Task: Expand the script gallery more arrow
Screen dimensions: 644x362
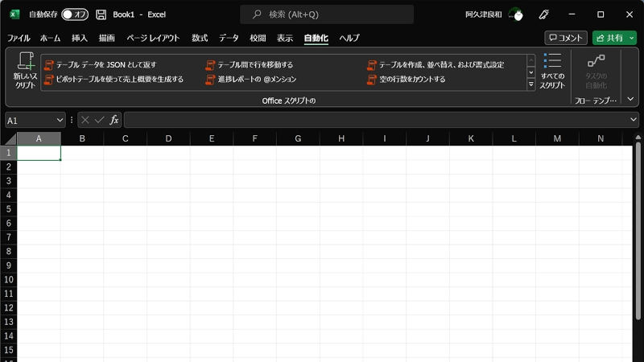Action: tap(531, 84)
